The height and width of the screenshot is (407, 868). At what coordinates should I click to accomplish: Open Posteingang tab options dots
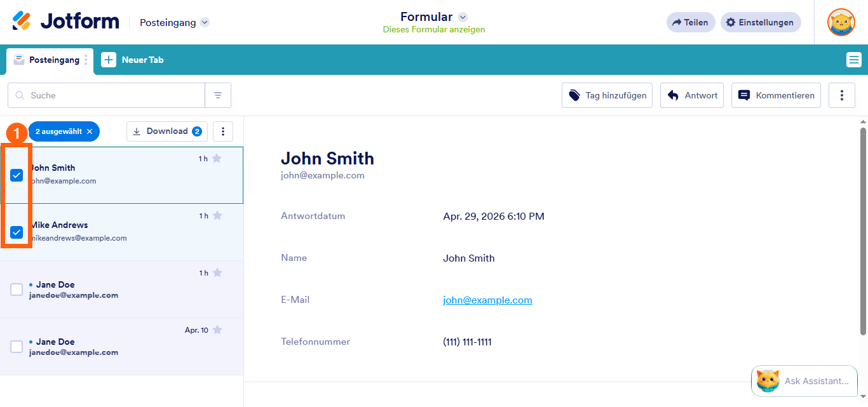click(x=86, y=60)
